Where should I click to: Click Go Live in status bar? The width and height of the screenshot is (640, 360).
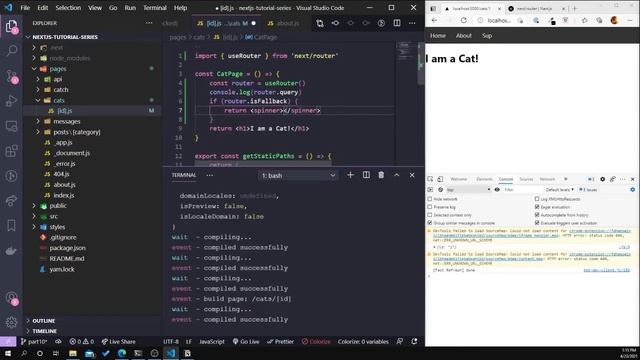tap(246, 342)
